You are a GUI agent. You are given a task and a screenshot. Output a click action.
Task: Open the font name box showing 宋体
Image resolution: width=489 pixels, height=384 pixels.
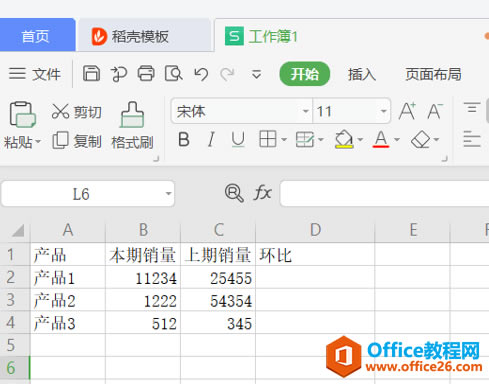tap(241, 111)
